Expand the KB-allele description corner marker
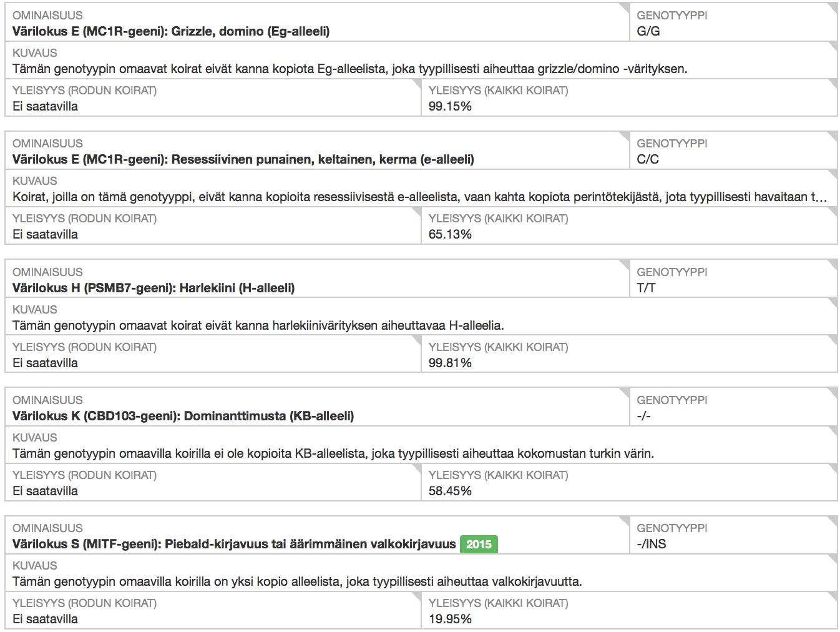This screenshot has width=840, height=632. pyautogui.click(x=832, y=430)
